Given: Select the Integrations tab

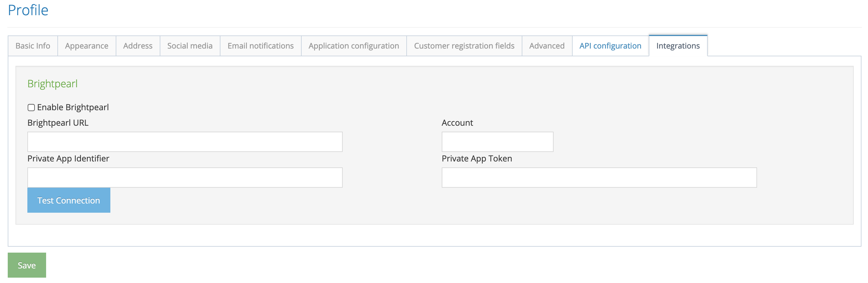Looking at the screenshot, I should coord(678,46).
